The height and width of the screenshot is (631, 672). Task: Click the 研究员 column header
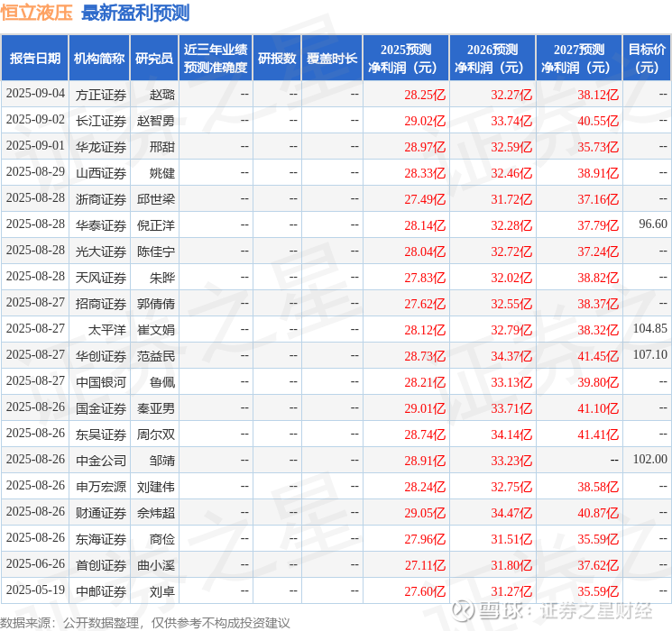tap(154, 59)
